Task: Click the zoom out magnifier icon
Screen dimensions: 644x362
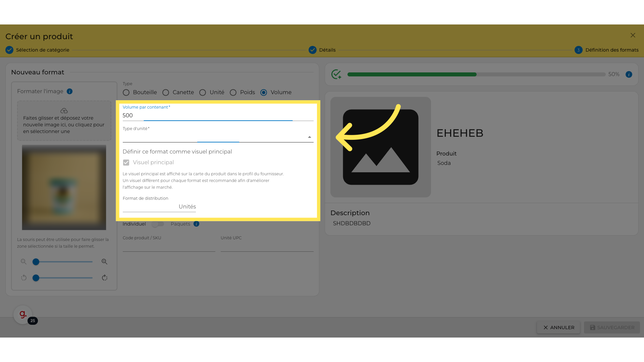Action: 23,262
